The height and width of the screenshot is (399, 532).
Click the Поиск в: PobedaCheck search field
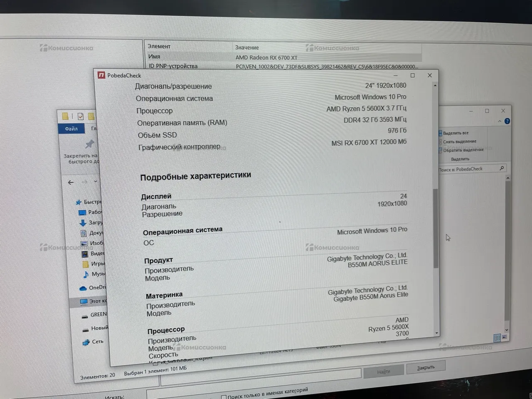click(472, 169)
